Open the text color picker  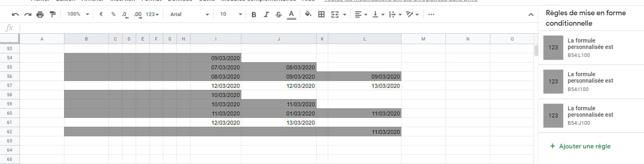[x=291, y=14]
